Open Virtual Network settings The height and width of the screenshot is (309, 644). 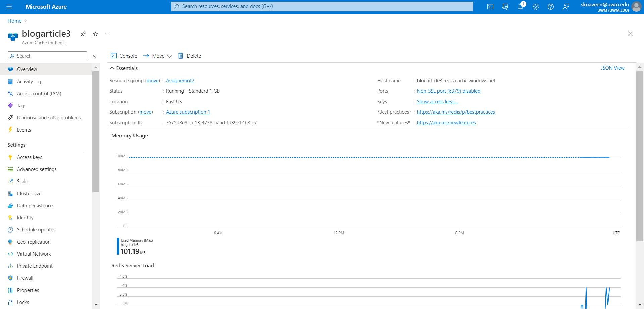coord(34,254)
